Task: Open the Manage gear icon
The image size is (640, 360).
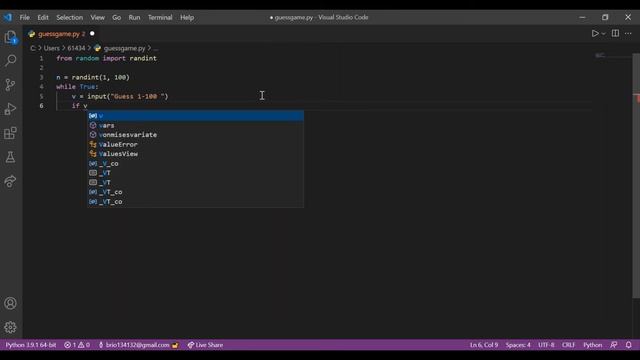Action: tap(11, 327)
